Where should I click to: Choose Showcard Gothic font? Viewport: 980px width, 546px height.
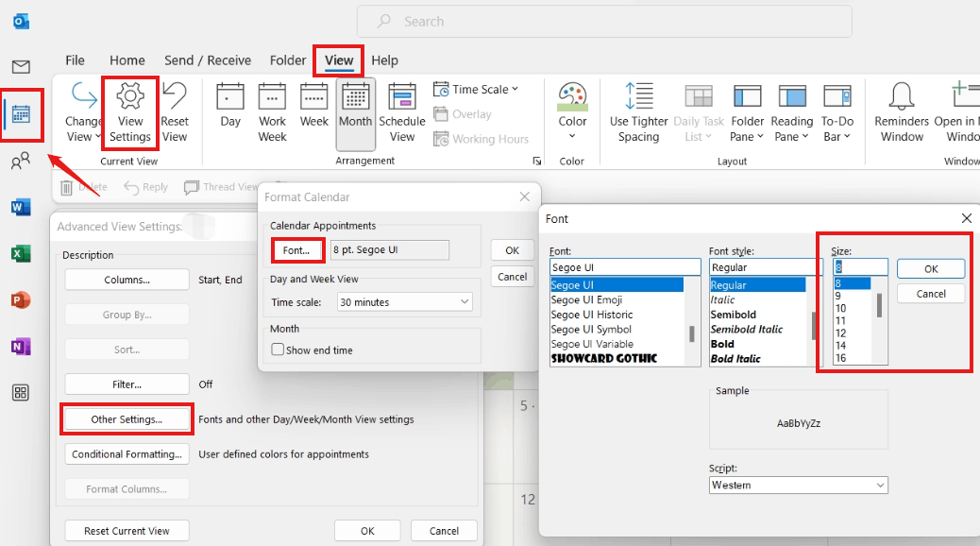pos(603,358)
